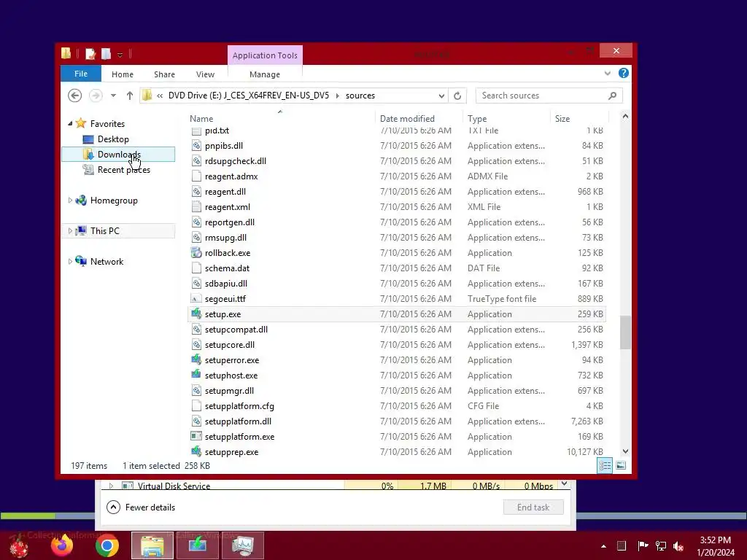
Task: Select the setup.exe file icon
Action: (196, 314)
